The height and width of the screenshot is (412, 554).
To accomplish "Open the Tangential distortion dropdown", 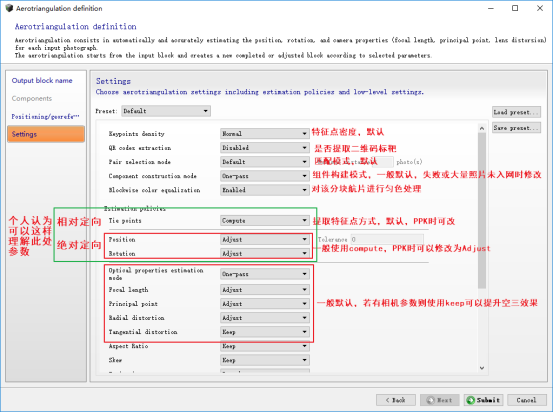I will point(265,332).
